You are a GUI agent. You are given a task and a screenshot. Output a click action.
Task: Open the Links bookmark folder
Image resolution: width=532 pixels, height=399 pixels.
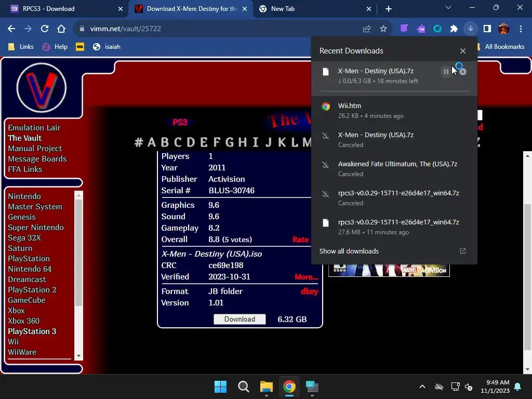21,47
